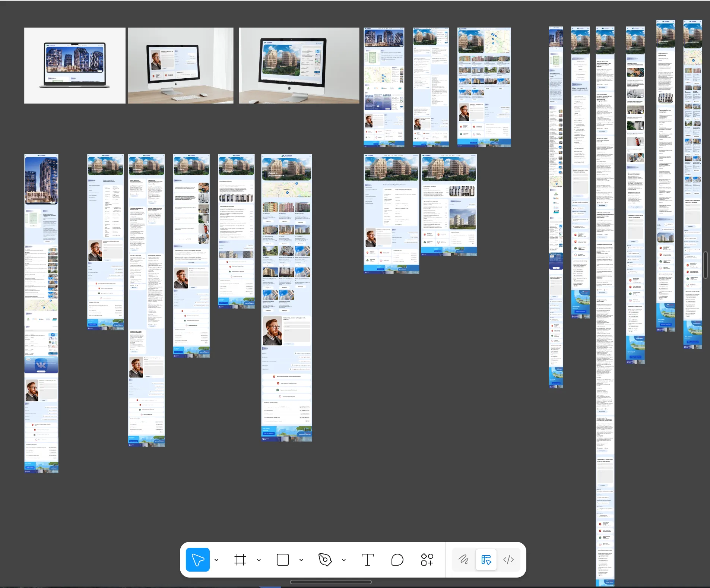The height and width of the screenshot is (588, 710).
Task: Switch to Design mode
Action: coord(486,560)
